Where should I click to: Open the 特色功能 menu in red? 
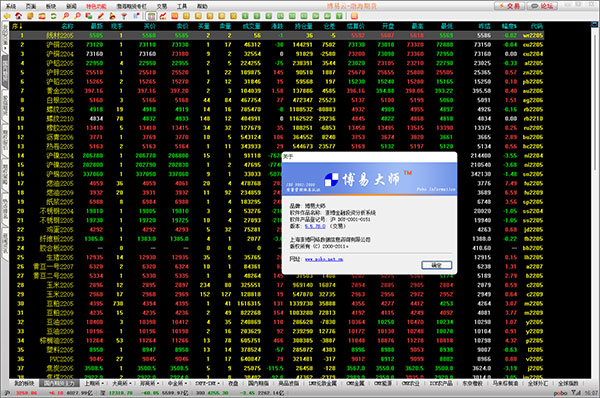point(96,6)
